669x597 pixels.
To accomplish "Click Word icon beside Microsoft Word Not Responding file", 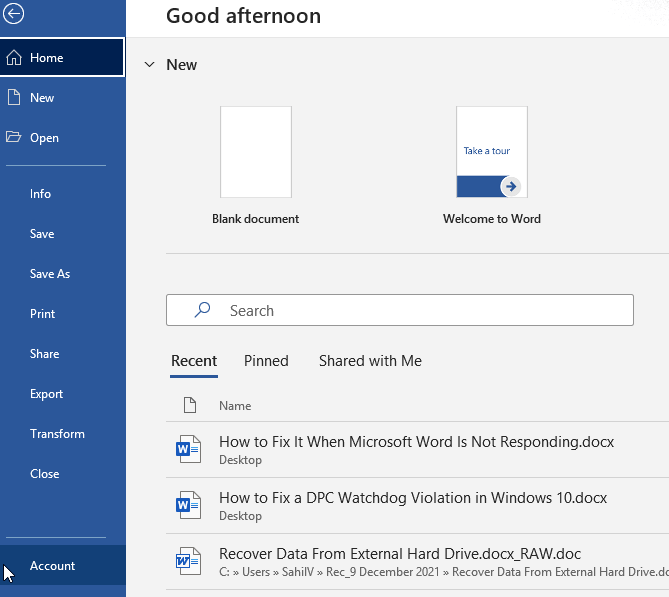I will point(188,449).
